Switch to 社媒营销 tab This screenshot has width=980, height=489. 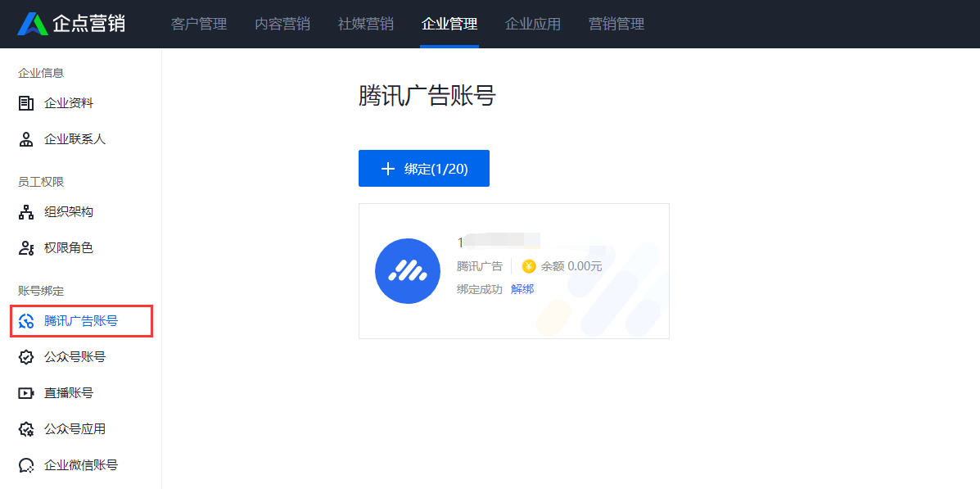366,24
